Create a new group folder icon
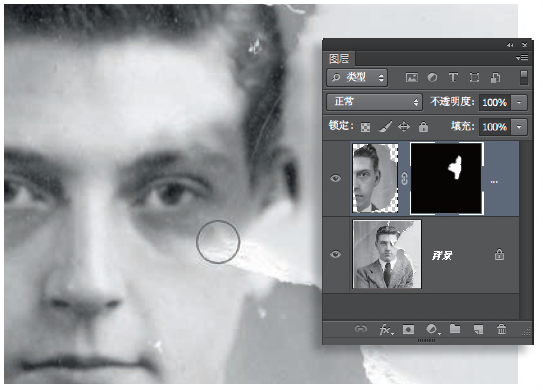 tap(455, 329)
